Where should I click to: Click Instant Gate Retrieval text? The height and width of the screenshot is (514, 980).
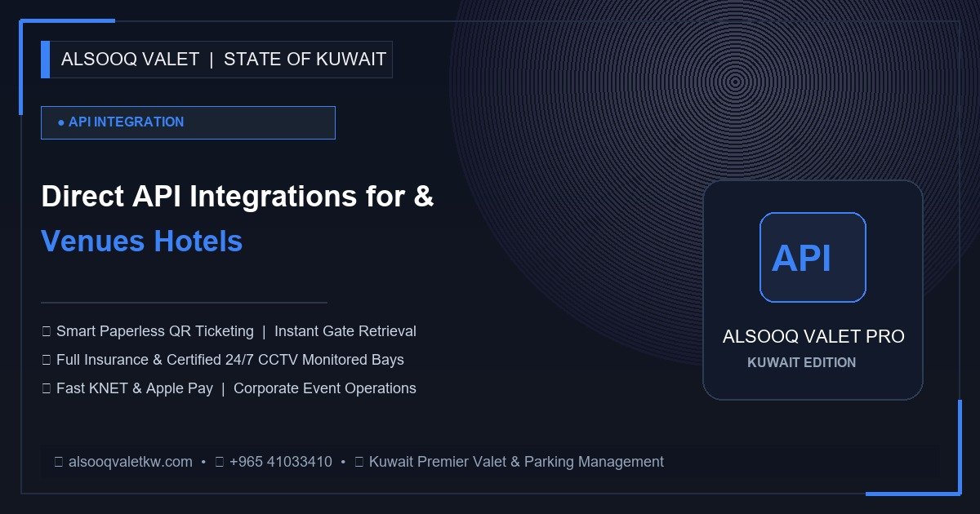(345, 331)
